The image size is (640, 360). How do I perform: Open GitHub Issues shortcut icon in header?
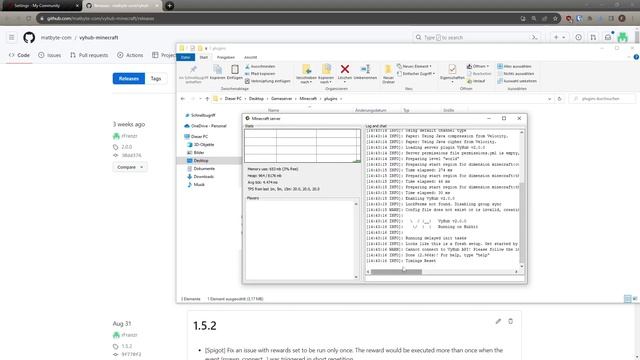pos(578,38)
